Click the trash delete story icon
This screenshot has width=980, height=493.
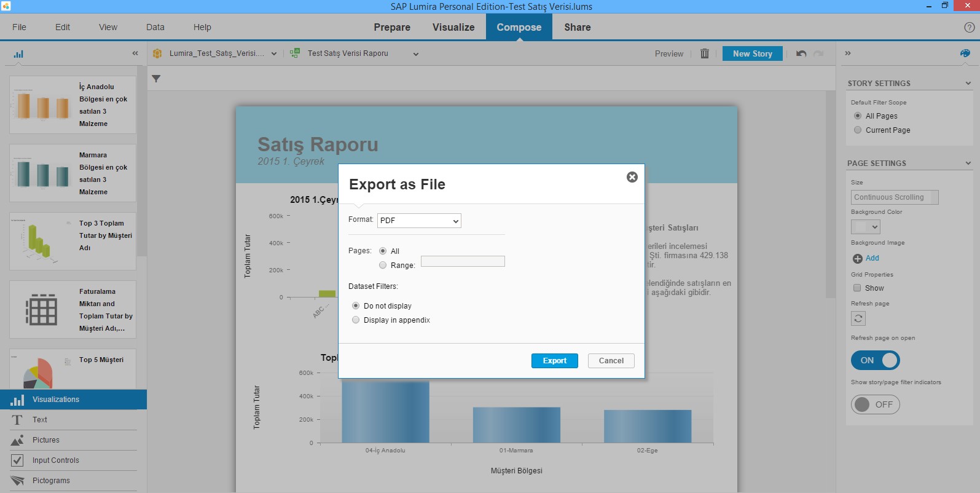(705, 53)
